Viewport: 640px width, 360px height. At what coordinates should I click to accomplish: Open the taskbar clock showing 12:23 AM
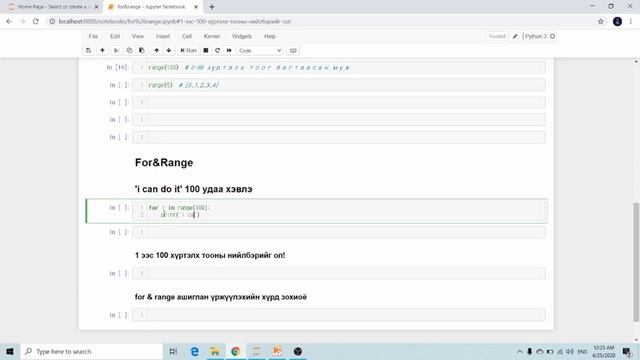pos(604,351)
